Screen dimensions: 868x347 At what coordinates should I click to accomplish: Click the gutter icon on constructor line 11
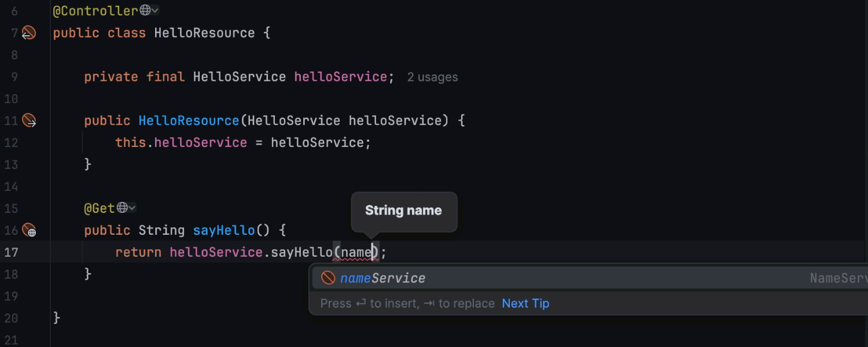coord(29,120)
